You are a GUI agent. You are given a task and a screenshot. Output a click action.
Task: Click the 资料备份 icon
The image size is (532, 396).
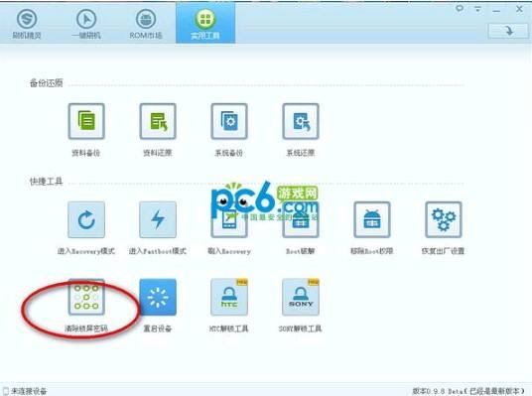(86, 121)
